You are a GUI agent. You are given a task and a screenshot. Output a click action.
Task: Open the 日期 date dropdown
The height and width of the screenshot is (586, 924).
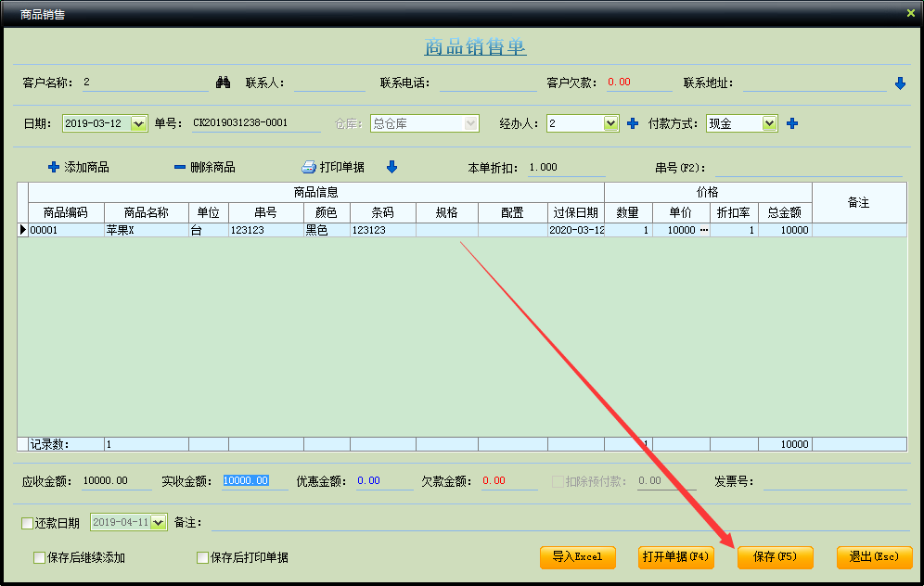coord(138,123)
